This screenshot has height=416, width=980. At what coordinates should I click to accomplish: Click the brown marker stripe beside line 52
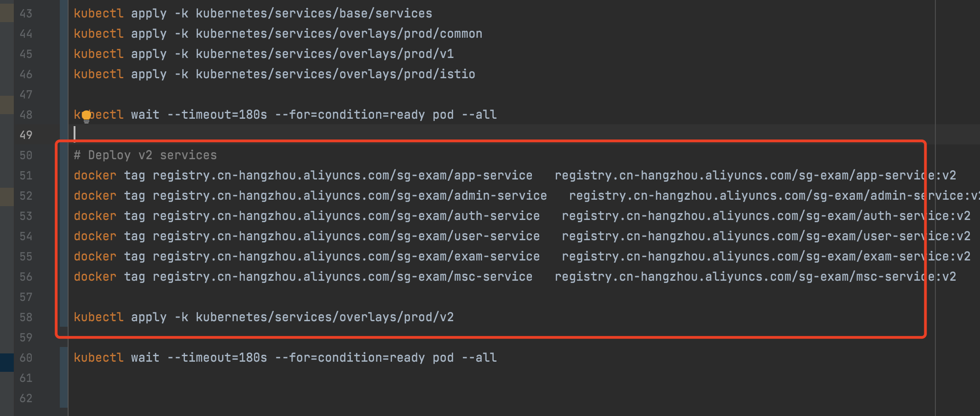point(6,197)
